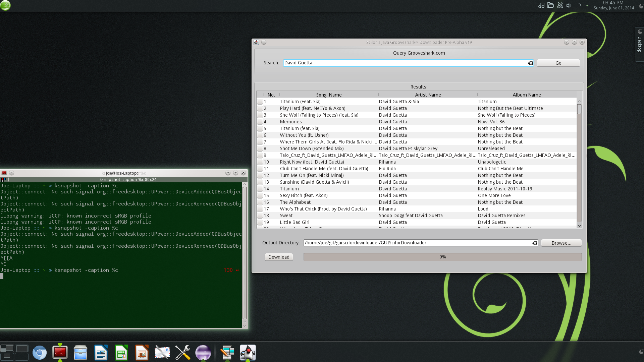Click the terminal window vertical scrollbar

(x=245, y=253)
